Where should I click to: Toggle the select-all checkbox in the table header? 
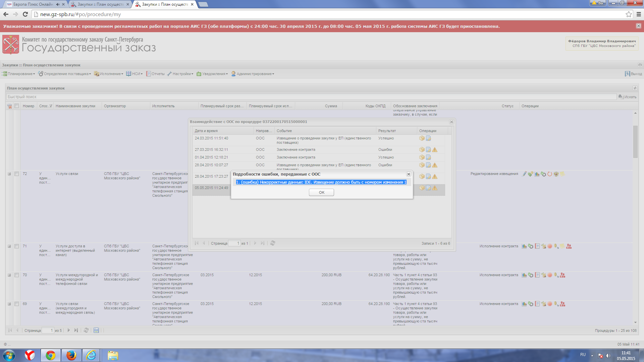click(16, 106)
